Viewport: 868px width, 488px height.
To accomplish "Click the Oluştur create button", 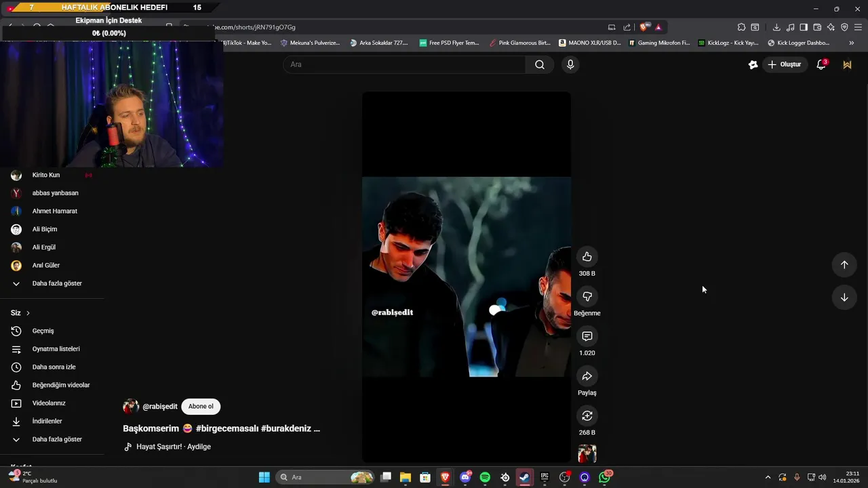I will 785,64.
